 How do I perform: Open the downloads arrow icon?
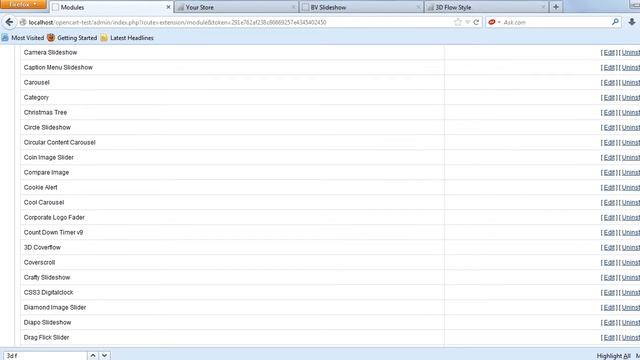click(632, 22)
